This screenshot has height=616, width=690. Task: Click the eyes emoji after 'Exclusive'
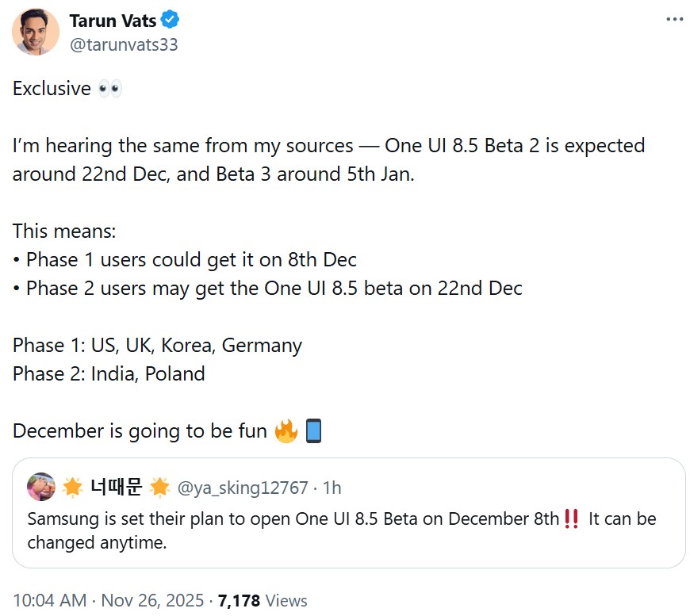click(x=111, y=88)
